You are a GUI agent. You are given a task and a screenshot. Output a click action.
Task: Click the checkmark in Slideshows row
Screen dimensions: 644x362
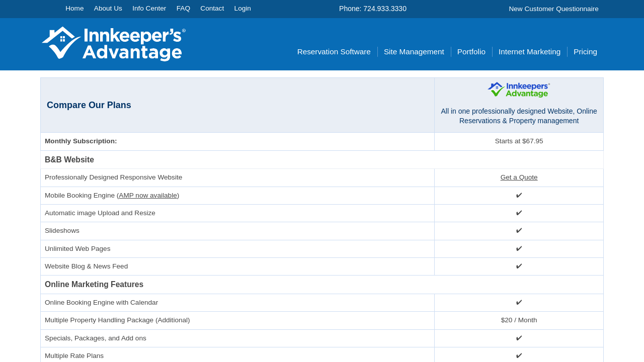pos(519,231)
